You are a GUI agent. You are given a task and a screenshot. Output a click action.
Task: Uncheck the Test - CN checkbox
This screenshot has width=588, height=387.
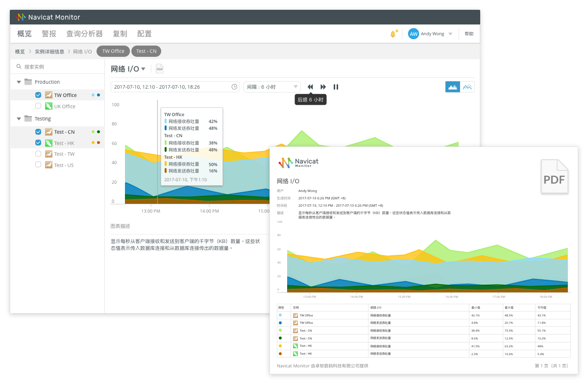click(38, 132)
